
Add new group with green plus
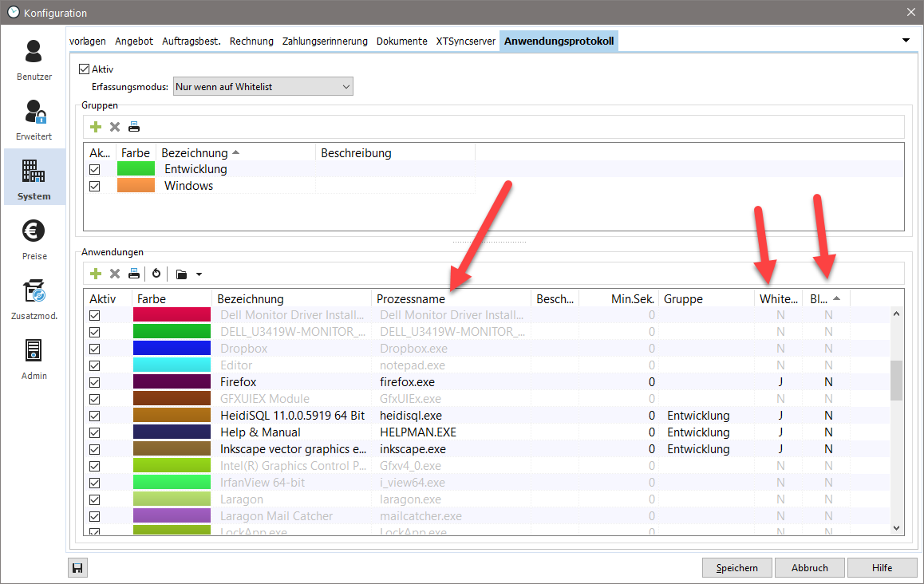point(96,127)
